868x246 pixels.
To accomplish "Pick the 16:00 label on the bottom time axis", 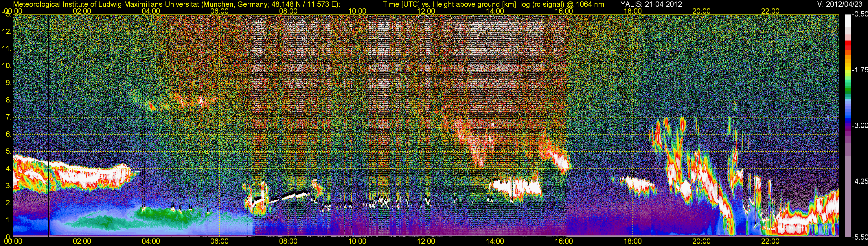I will coord(564,241).
